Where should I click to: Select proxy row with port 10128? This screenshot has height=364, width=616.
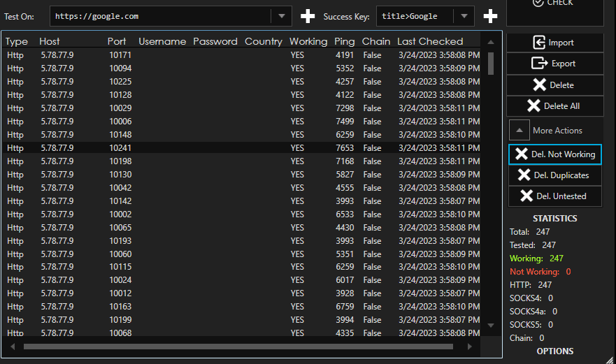[x=242, y=95]
